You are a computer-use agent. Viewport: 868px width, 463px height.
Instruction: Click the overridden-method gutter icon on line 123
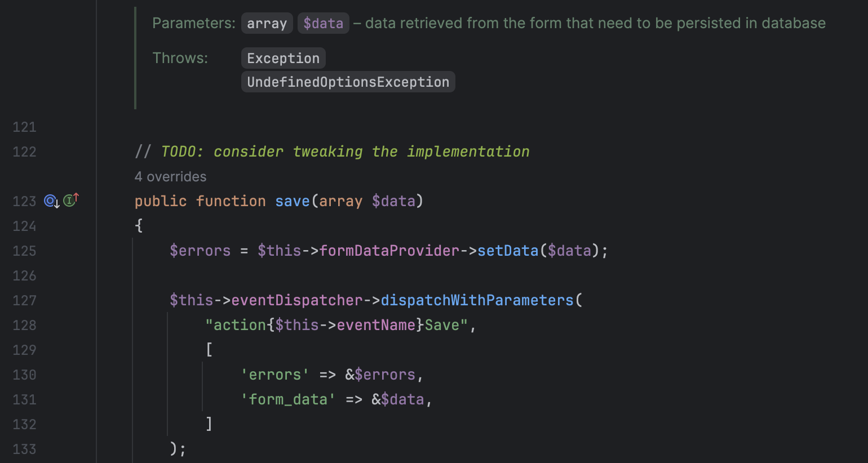point(51,201)
